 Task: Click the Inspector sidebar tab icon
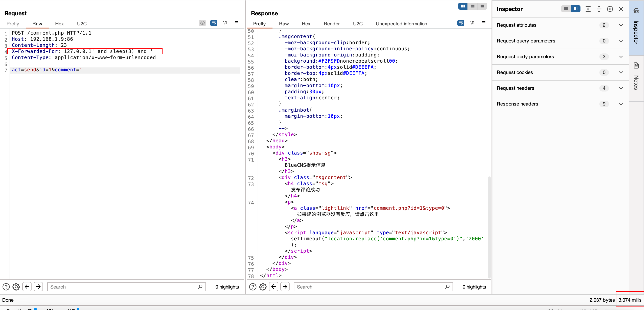[x=636, y=11]
